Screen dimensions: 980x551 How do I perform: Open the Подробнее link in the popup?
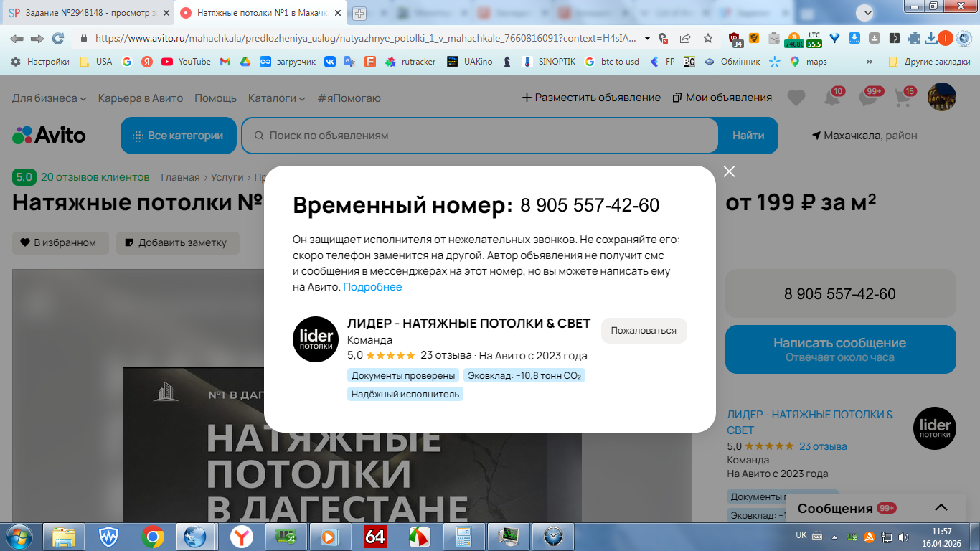click(x=372, y=287)
